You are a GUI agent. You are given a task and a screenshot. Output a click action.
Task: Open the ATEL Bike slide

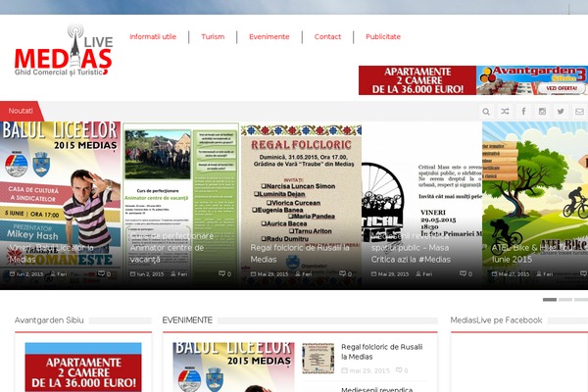(535, 206)
